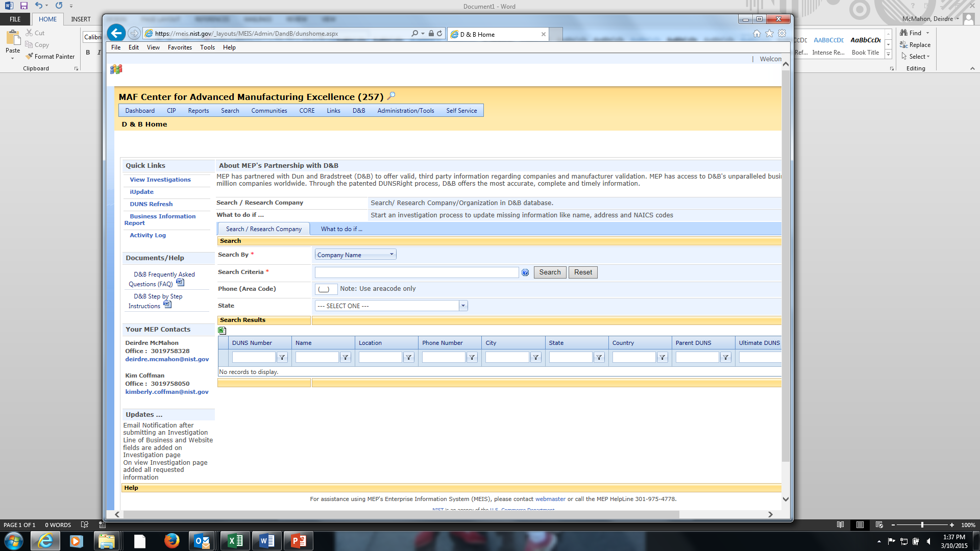Open the FAQ Word document icon

point(180,282)
